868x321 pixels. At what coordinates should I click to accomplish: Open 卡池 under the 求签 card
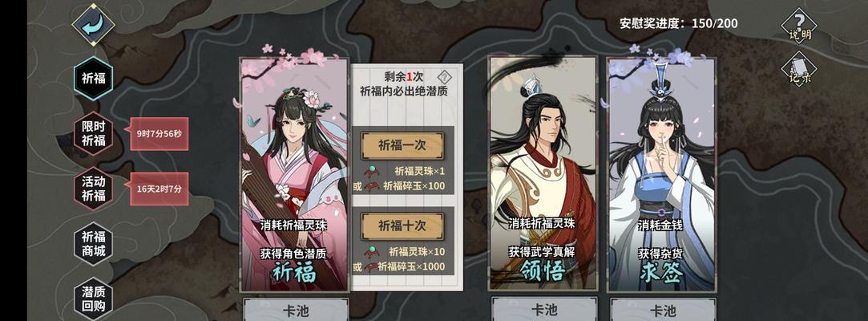click(663, 309)
